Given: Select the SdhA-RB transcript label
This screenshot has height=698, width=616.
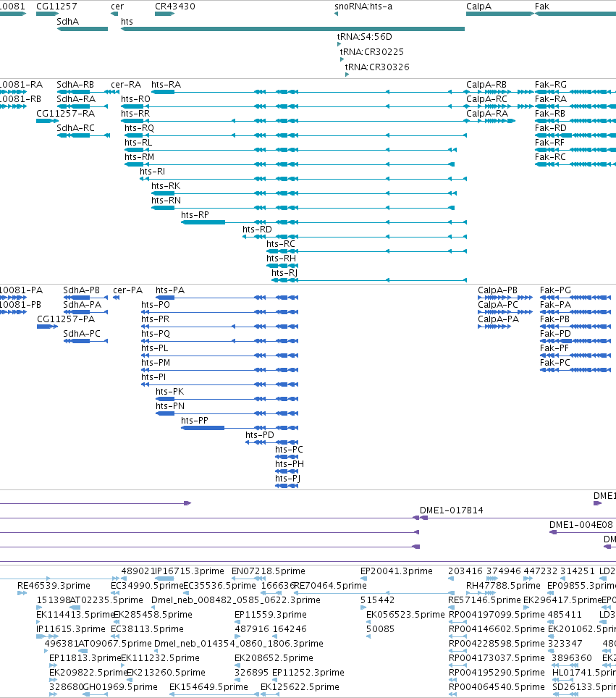Looking at the screenshot, I should click(75, 85).
